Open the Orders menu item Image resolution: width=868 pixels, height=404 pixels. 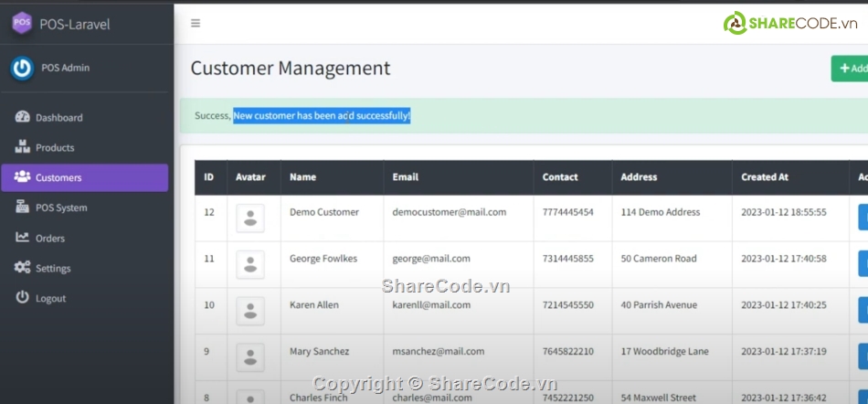click(85, 238)
